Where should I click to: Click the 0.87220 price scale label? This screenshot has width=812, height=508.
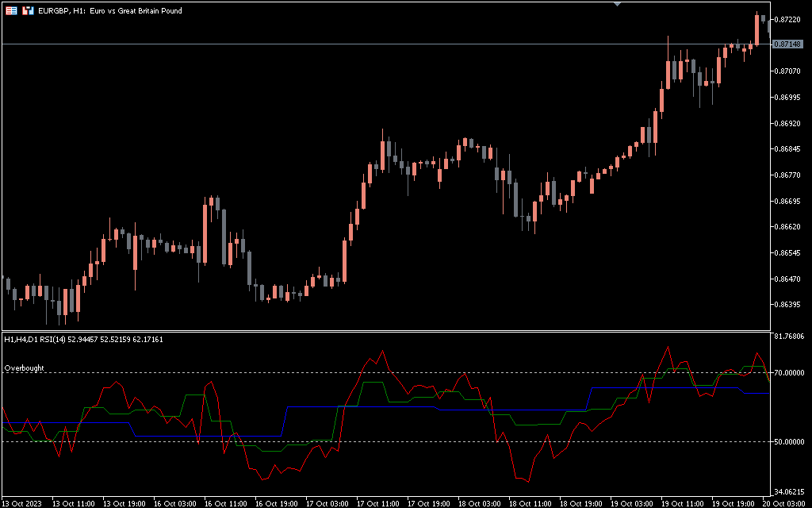coord(787,19)
